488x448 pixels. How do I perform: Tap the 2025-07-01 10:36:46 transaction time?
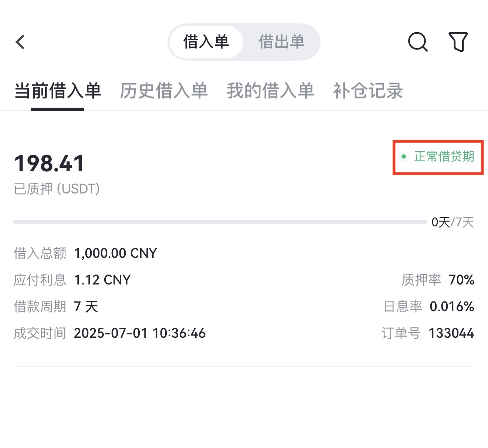pos(139,333)
